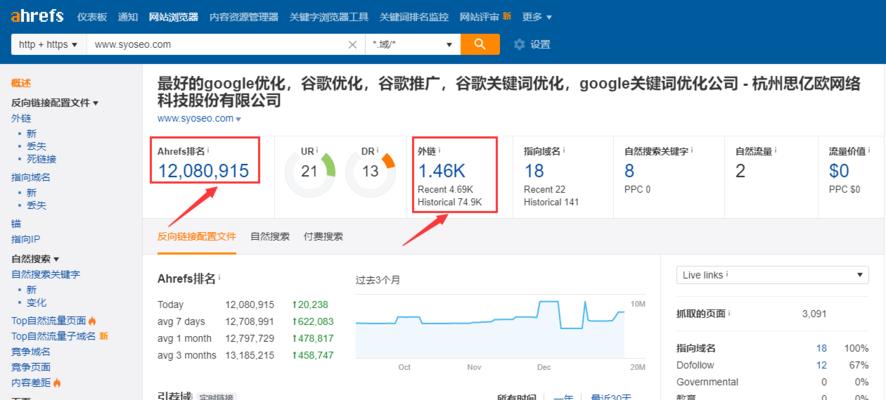This screenshot has height=400, width=886.
Task: Click the 1.46K backlinks value
Action: (442, 170)
